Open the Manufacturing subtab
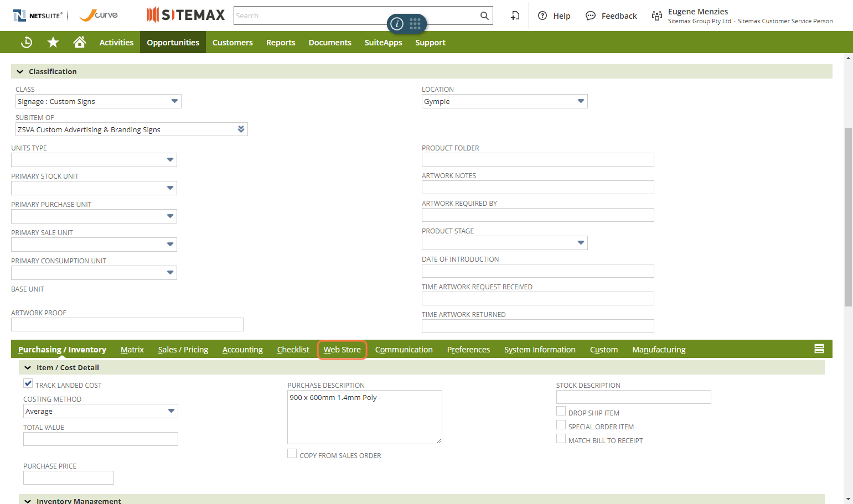The height and width of the screenshot is (504, 853). point(659,350)
